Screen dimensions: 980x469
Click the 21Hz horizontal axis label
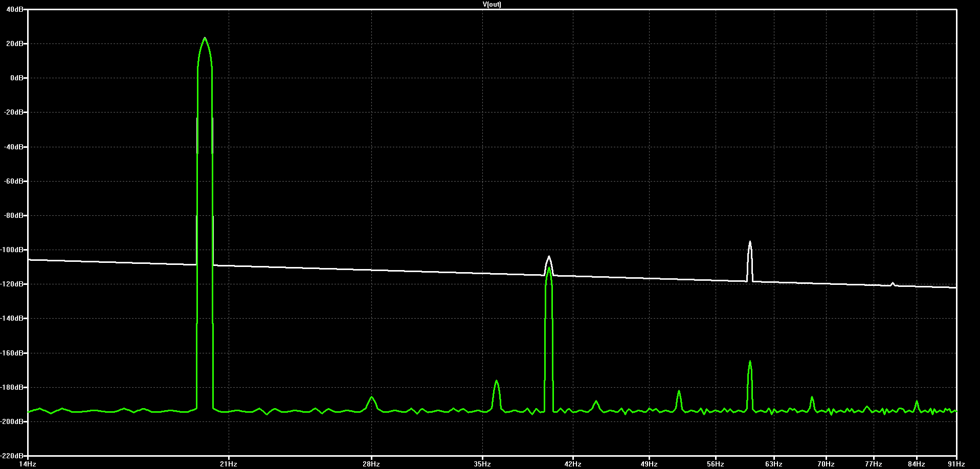coord(229,464)
